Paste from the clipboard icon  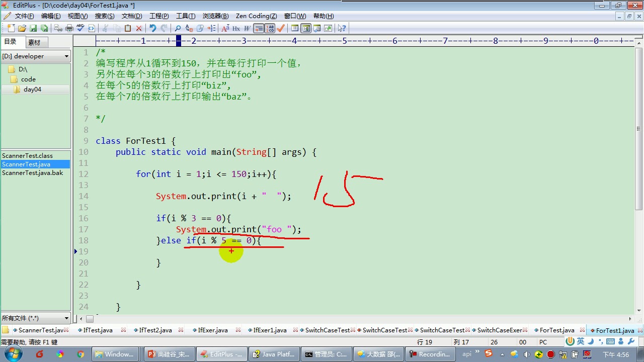coord(128,28)
